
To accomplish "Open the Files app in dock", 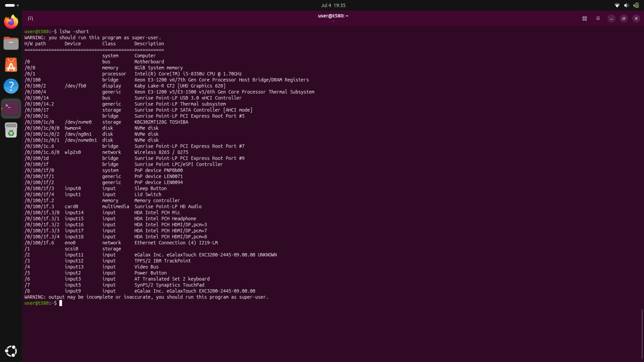I will (x=11, y=43).
